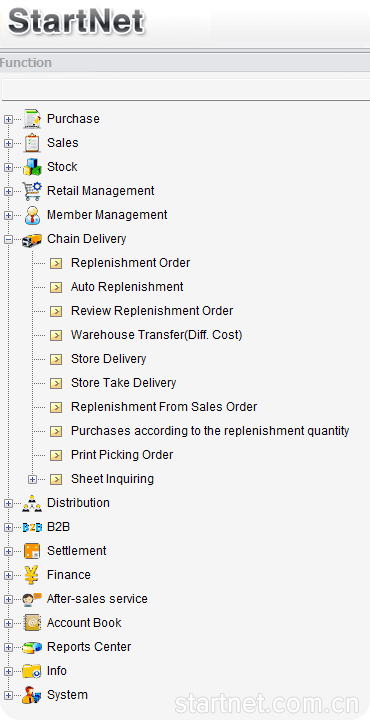Click the input field under Function header
This screenshot has width=370, height=720.
(186, 90)
